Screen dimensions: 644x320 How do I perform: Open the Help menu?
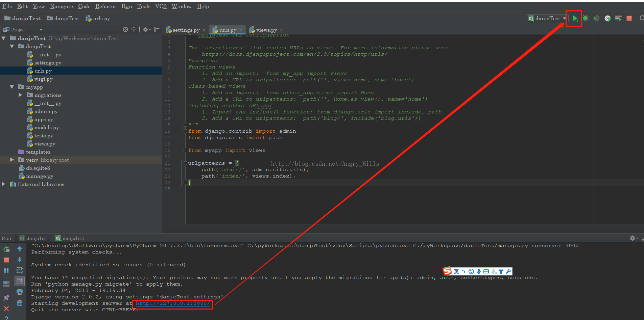coord(203,6)
